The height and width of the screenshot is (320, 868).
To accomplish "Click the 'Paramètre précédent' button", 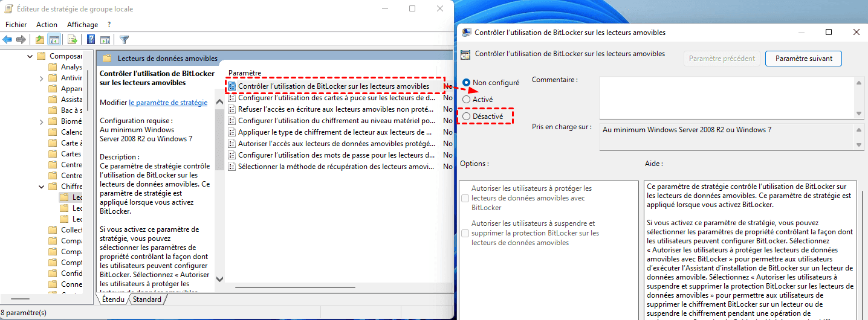I will tap(722, 59).
